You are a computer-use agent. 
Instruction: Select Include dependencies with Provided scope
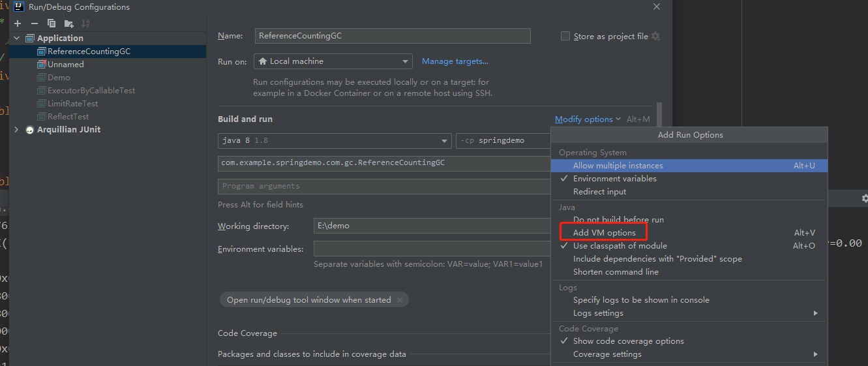click(689, 259)
